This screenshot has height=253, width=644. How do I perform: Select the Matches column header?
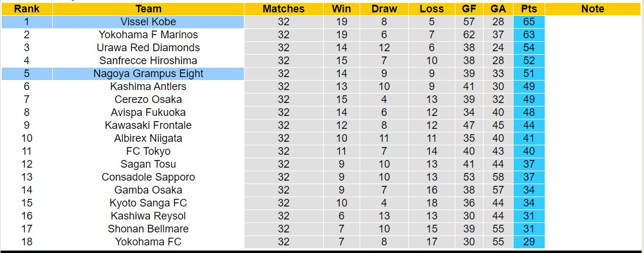click(283, 9)
